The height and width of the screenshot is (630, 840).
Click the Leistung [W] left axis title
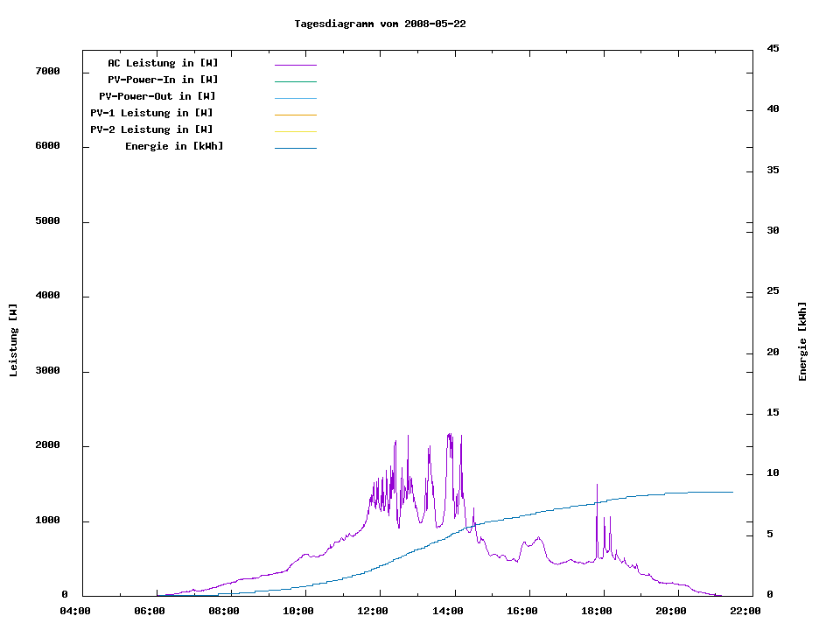[13, 340]
